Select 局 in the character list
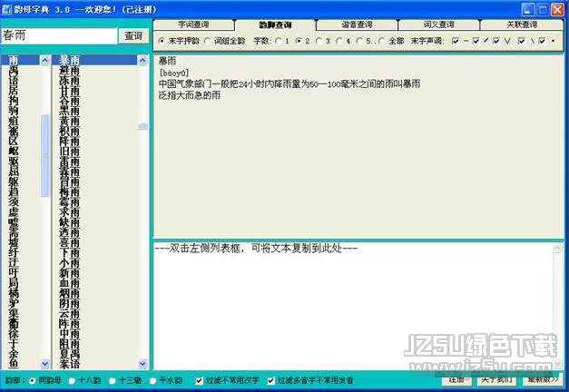Screen dimensions: 569x392 pyautogui.click(x=14, y=282)
